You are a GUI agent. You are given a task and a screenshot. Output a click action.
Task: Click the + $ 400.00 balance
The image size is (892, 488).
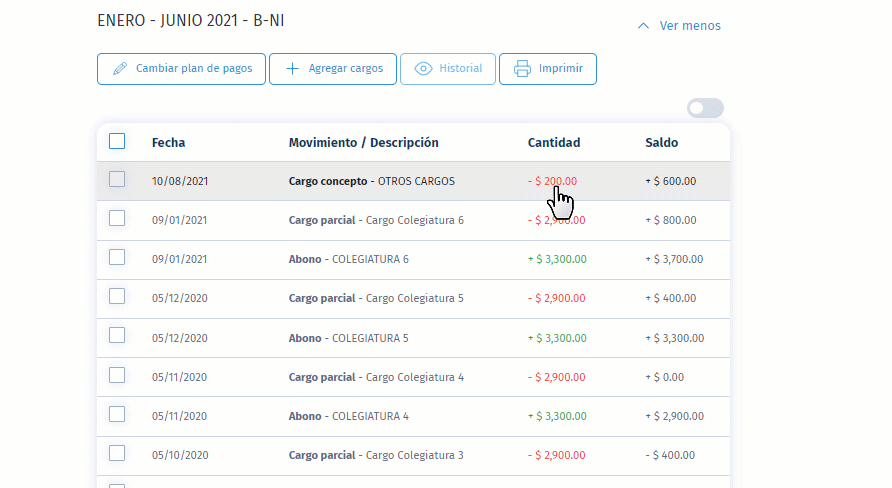pos(671,298)
